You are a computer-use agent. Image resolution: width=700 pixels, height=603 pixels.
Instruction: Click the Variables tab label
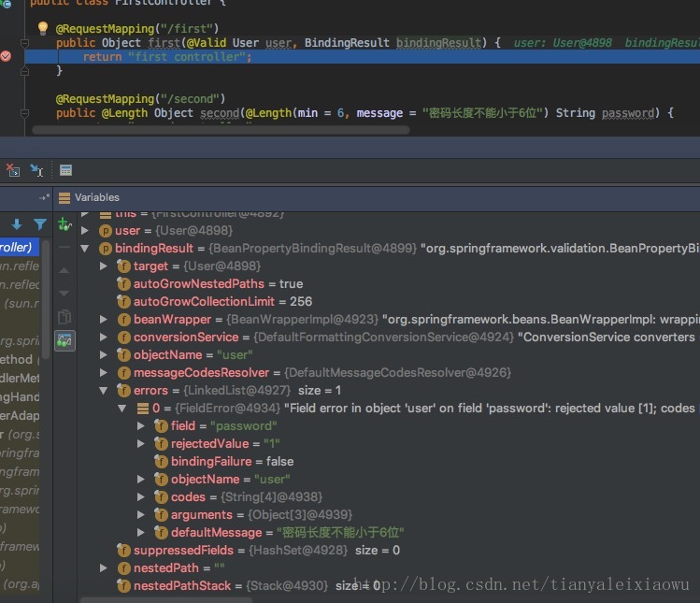(97, 197)
